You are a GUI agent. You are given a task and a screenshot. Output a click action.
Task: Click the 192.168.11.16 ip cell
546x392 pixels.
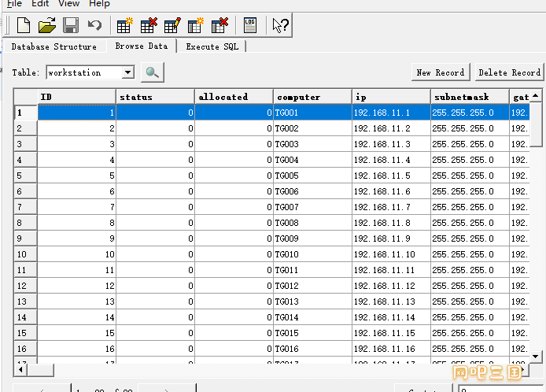pyautogui.click(x=391, y=349)
